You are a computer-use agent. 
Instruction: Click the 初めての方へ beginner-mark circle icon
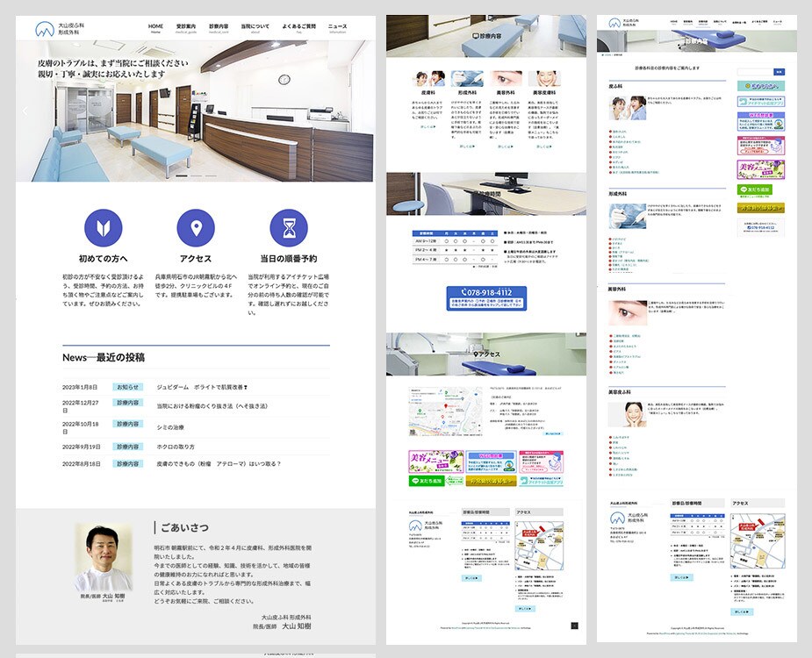[104, 228]
